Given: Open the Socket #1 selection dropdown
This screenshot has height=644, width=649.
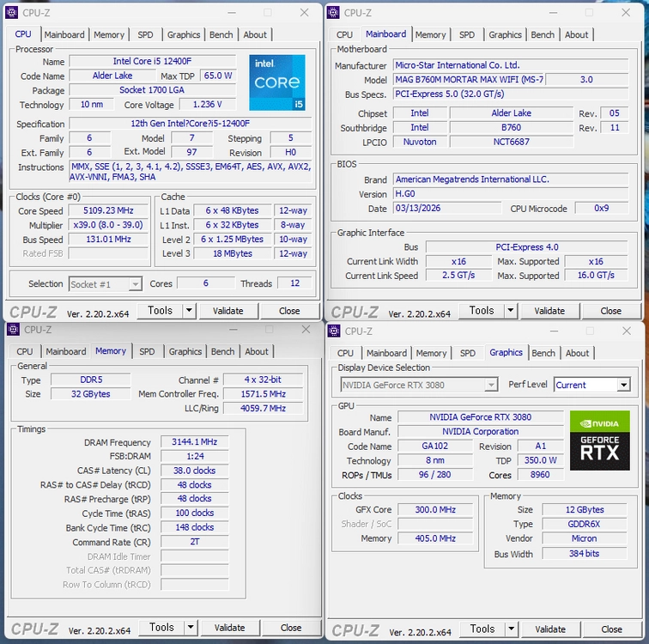Looking at the screenshot, I should (x=105, y=284).
